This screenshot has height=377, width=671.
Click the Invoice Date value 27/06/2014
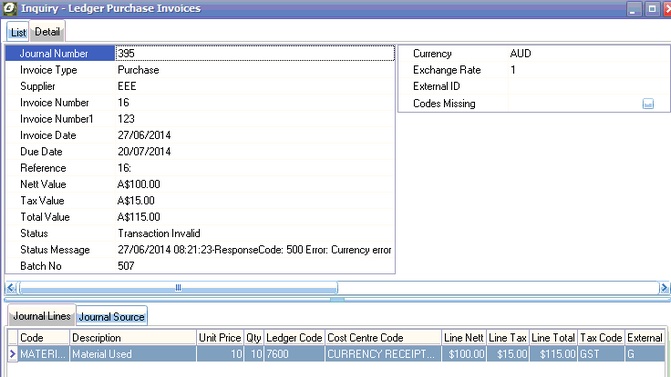coord(144,135)
